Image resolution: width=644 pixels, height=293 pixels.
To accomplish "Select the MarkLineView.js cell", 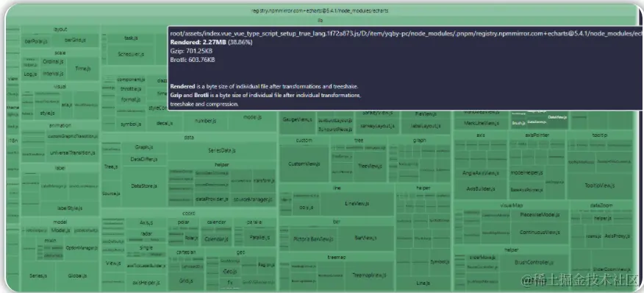I will pyautogui.click(x=482, y=123).
